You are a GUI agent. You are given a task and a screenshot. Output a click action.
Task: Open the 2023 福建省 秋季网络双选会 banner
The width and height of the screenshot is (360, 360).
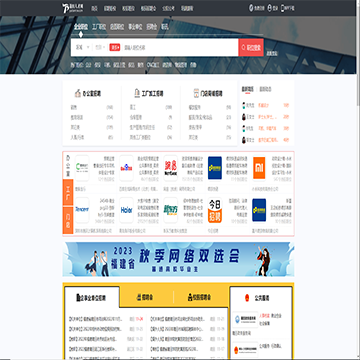pyautogui.click(x=178, y=259)
